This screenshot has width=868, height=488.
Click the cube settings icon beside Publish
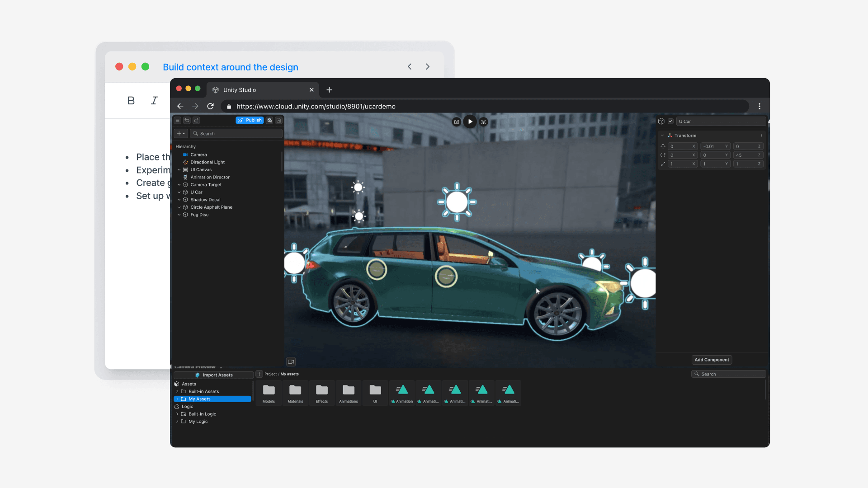[x=270, y=120]
